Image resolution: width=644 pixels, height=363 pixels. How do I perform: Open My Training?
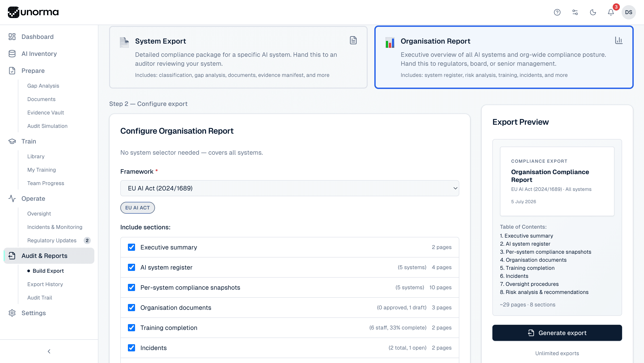point(42,170)
